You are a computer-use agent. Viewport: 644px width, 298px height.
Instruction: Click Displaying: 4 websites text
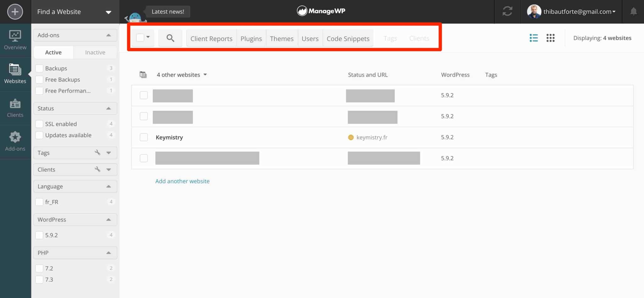[602, 38]
